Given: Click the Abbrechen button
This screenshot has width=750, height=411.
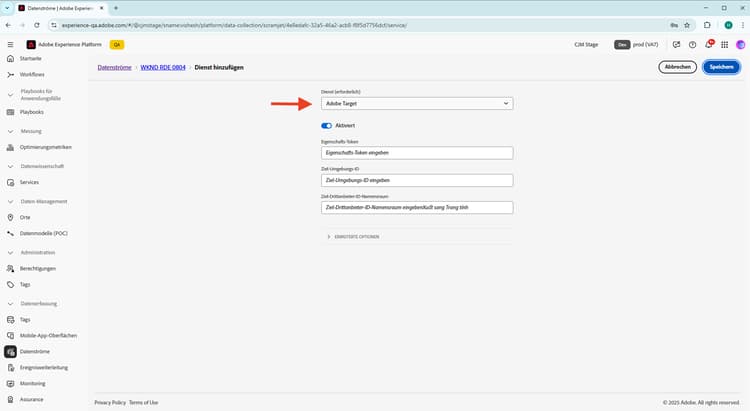Looking at the screenshot, I should point(677,67).
